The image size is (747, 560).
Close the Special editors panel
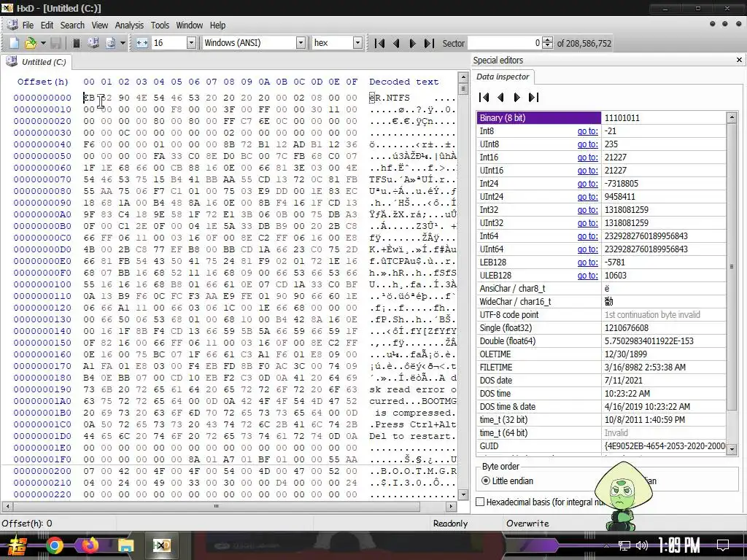pos(739,60)
